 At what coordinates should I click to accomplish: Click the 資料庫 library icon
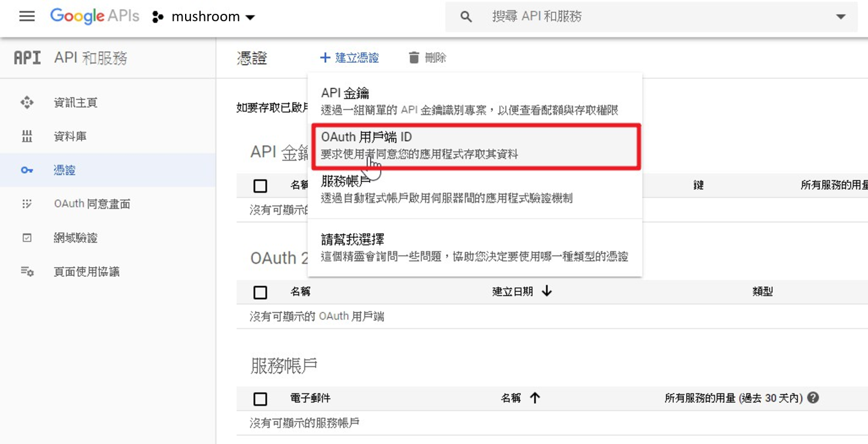tap(27, 136)
